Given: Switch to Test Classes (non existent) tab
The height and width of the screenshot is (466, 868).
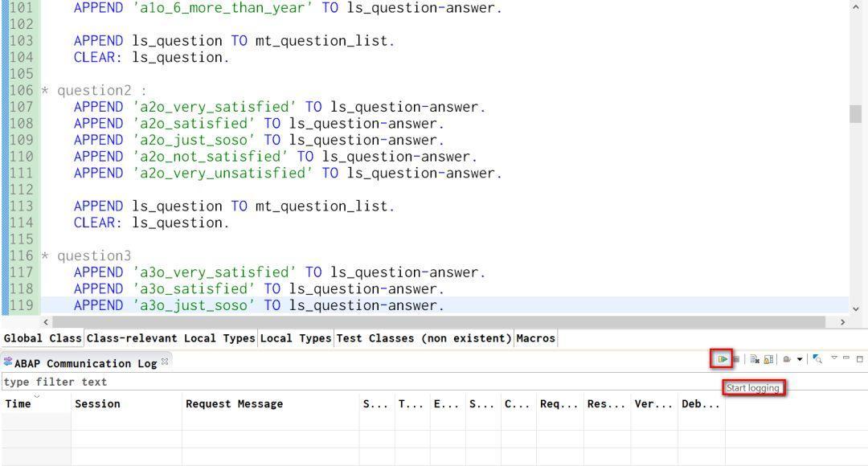Looking at the screenshot, I should [x=424, y=338].
